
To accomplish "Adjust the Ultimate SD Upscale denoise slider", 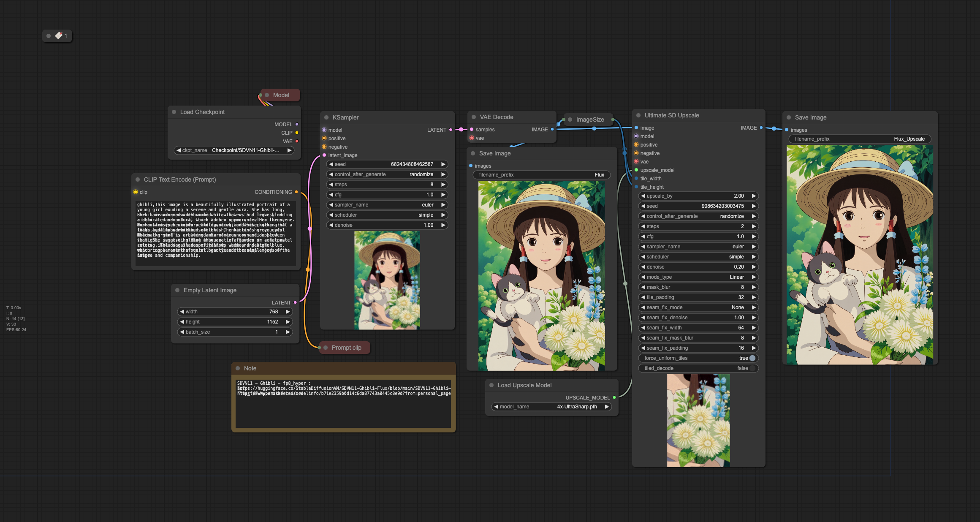I will (x=698, y=267).
